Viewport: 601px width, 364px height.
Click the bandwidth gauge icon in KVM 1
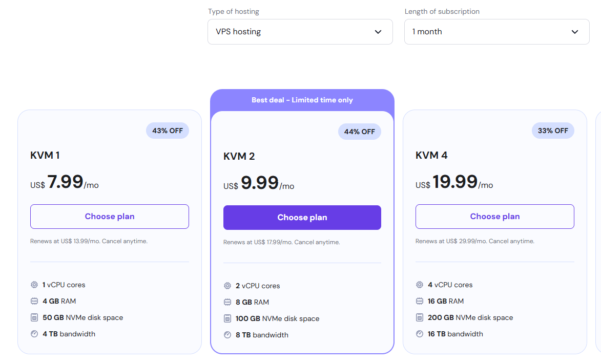click(34, 334)
